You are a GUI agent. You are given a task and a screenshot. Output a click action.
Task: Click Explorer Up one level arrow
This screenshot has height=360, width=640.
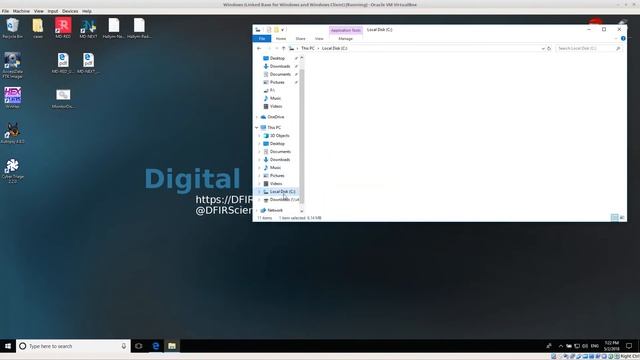click(x=284, y=48)
